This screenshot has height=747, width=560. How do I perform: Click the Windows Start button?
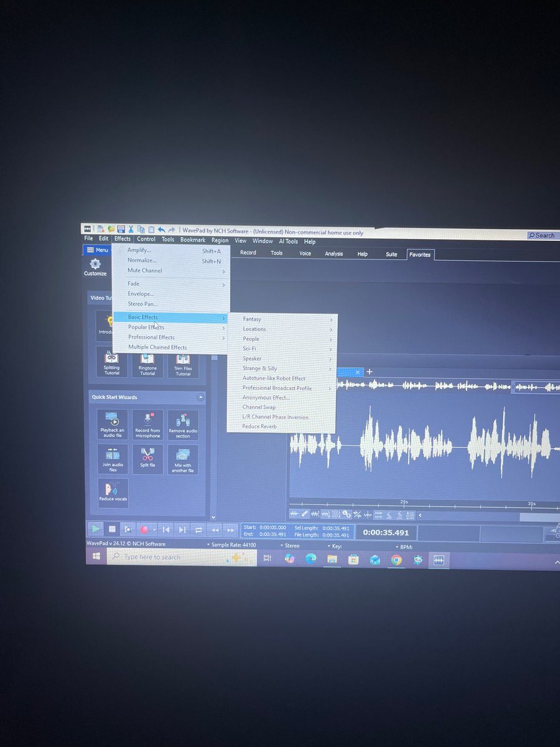(96, 557)
